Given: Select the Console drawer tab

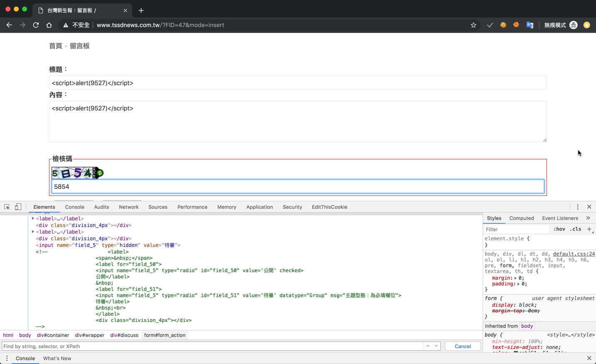Looking at the screenshot, I should pos(25,359).
